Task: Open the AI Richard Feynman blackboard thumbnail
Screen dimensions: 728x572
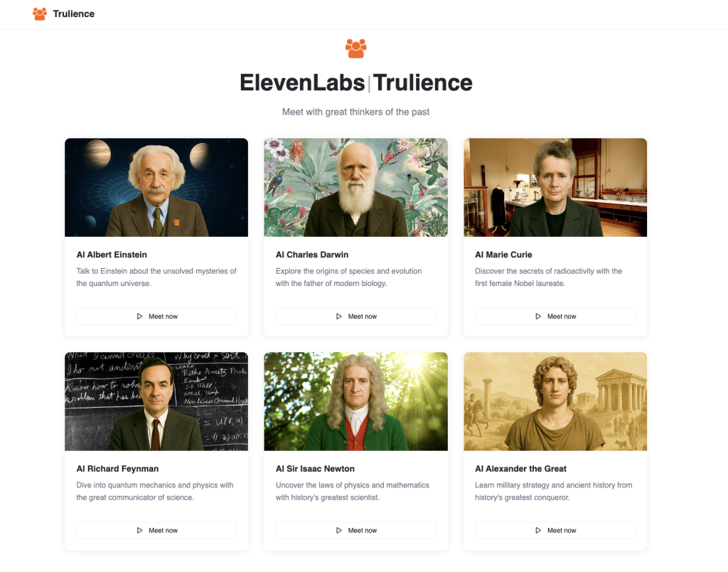Action: [x=156, y=402]
